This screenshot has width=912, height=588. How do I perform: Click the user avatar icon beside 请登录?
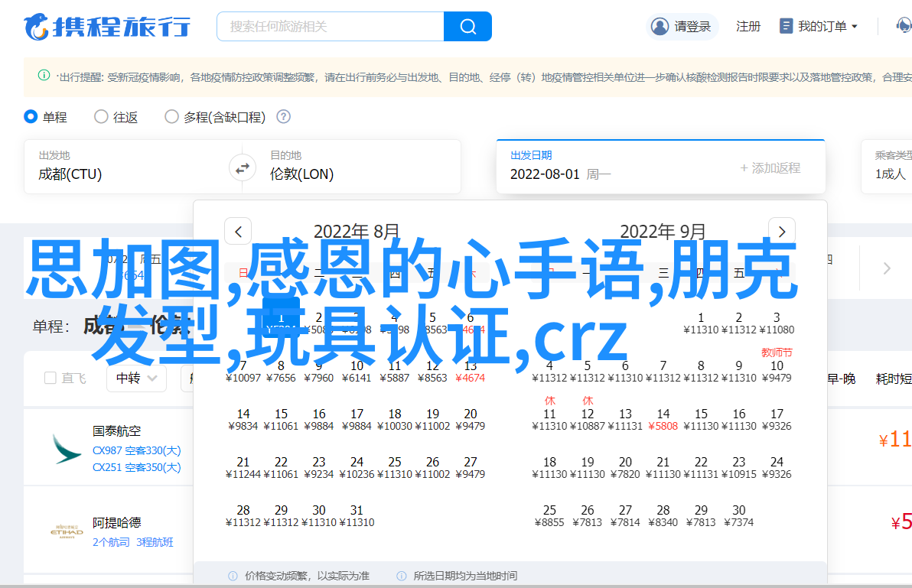pyautogui.click(x=660, y=26)
